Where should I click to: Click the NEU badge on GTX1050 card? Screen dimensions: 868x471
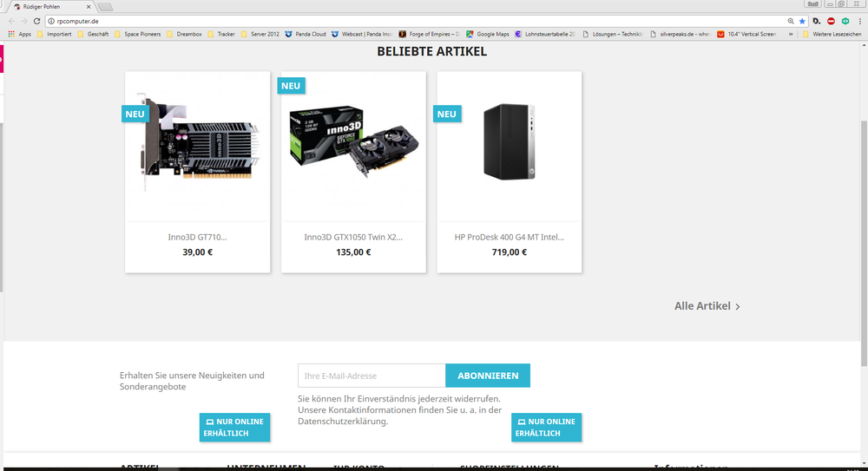tap(291, 86)
